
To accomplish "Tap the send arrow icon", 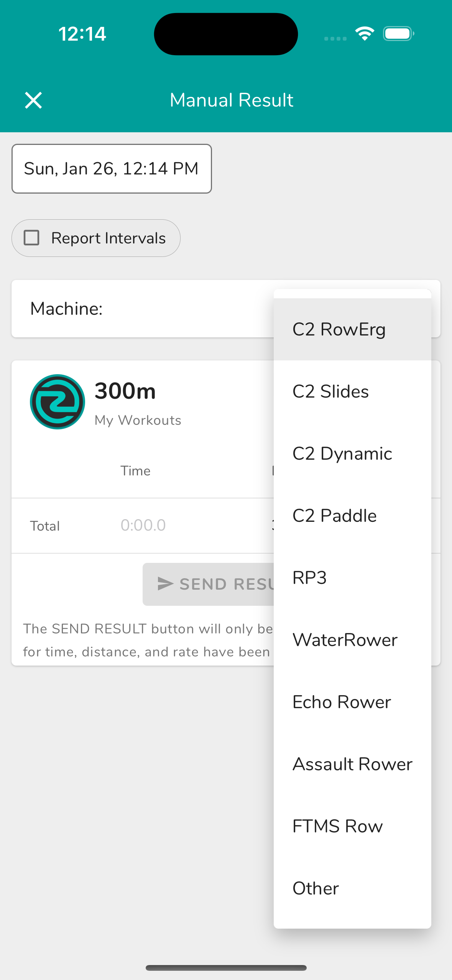I will (x=165, y=584).
